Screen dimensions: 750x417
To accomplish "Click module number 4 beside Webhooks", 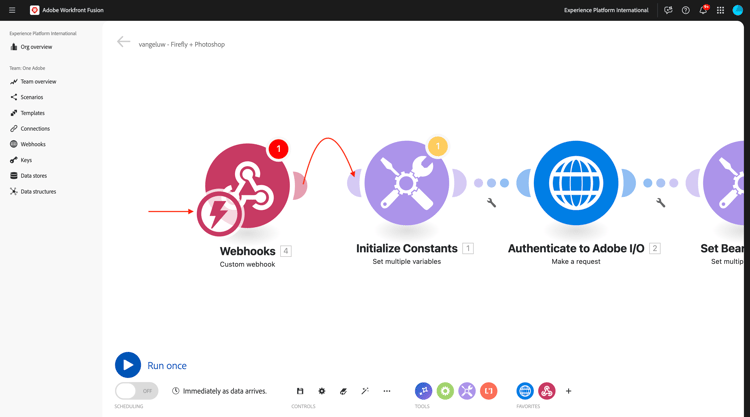I will 286,251.
